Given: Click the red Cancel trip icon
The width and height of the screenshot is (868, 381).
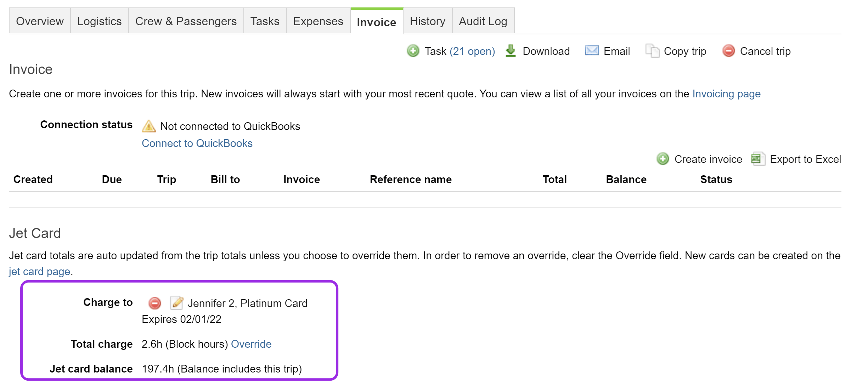Looking at the screenshot, I should tap(728, 51).
